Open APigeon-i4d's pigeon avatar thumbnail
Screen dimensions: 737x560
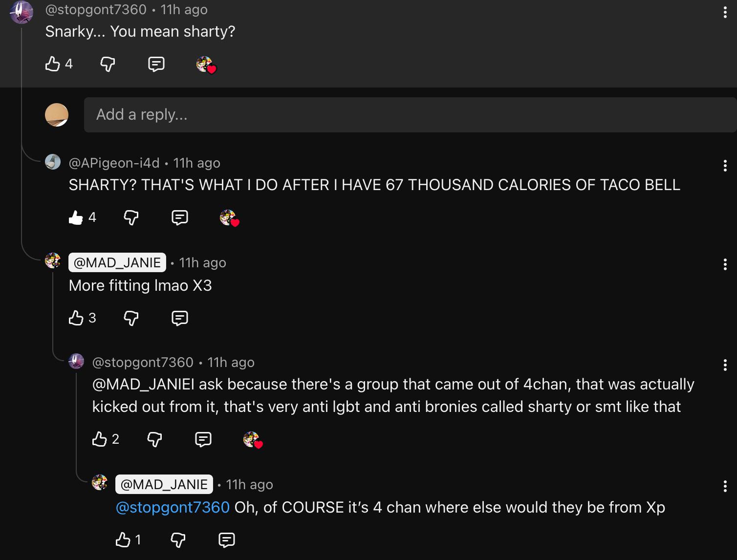pos(53,162)
